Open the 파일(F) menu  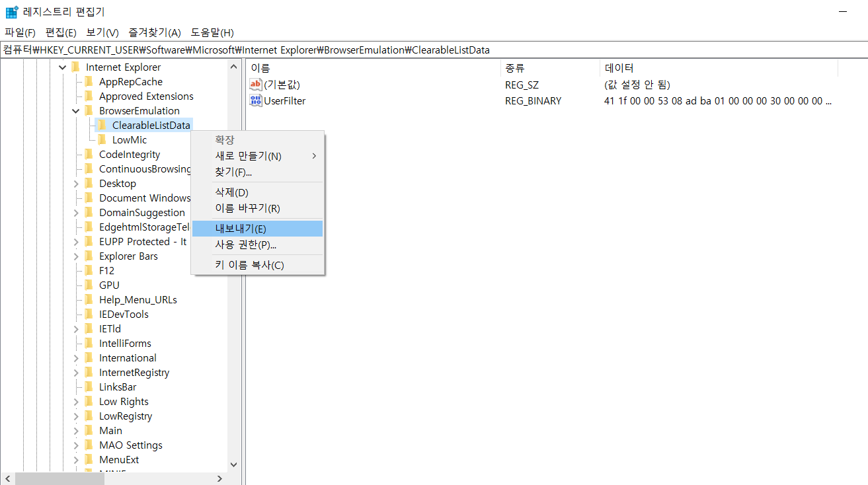(20, 32)
